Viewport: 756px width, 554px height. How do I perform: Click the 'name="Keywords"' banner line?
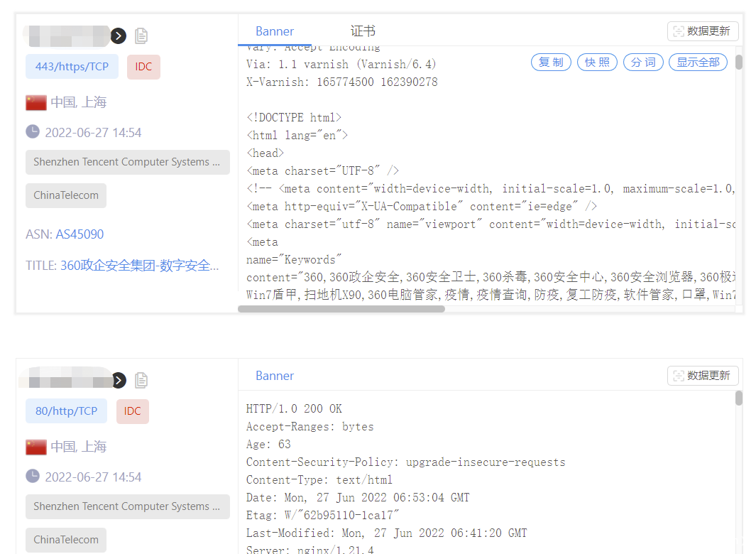294,260
